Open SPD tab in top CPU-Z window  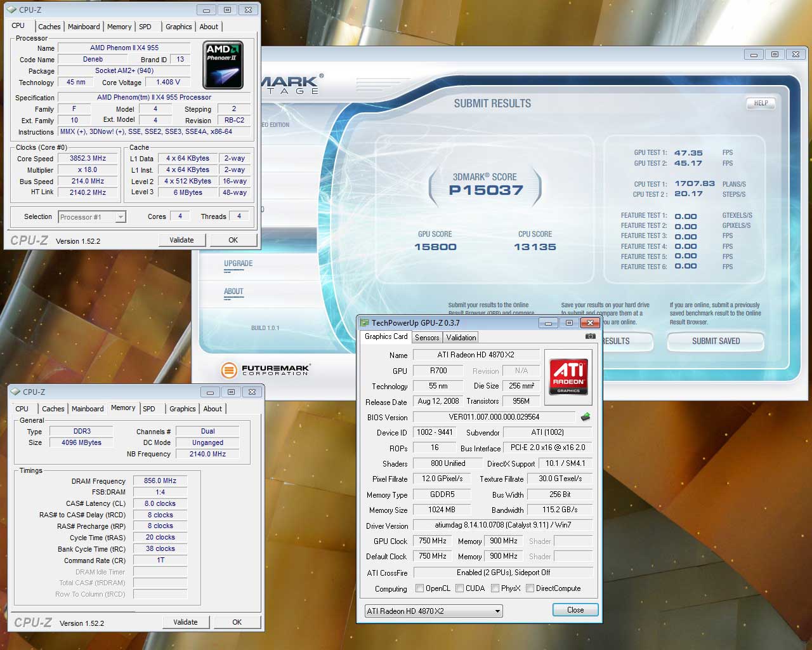point(145,27)
